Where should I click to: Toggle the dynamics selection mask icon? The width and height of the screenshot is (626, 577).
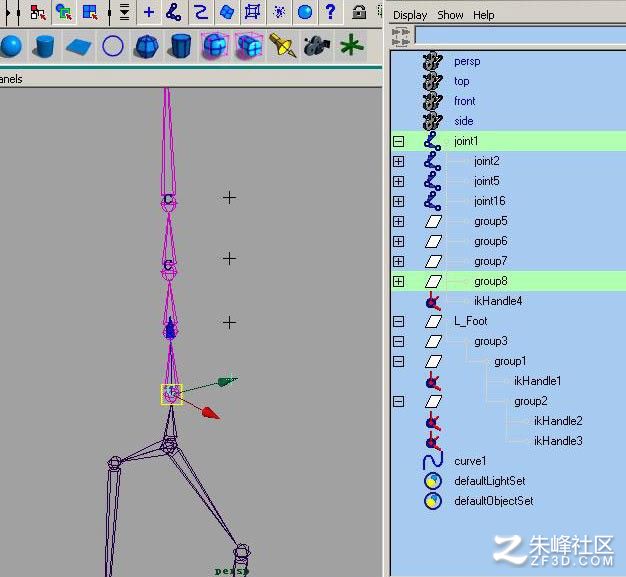(279, 12)
